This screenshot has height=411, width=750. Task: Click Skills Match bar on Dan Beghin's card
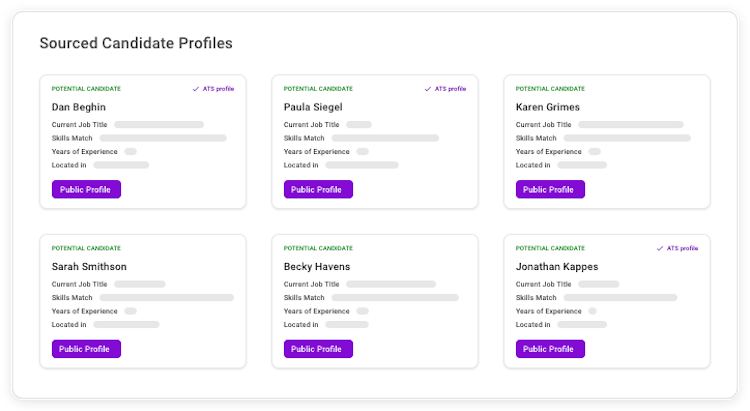pyautogui.click(x=163, y=138)
